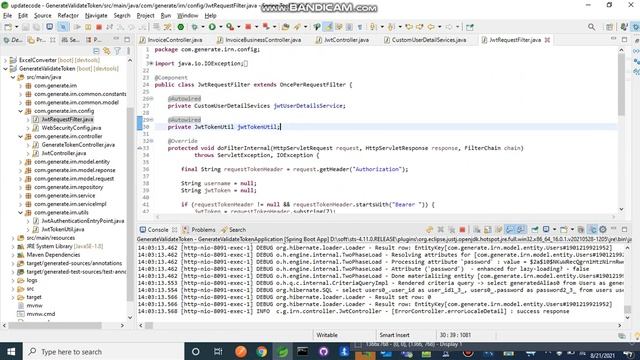Open the Debug button dropdown arrow
Screen dimensions: 640x360
pos(202,27)
